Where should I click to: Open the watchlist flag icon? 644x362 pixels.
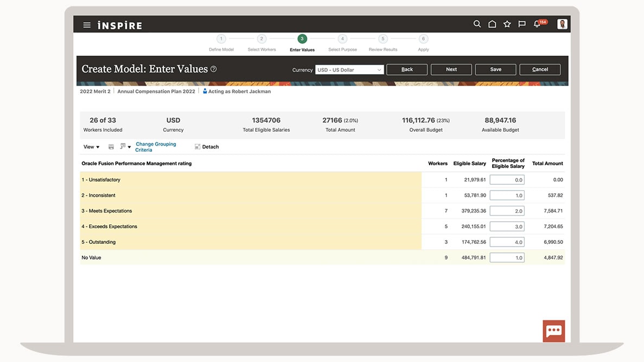(x=522, y=24)
